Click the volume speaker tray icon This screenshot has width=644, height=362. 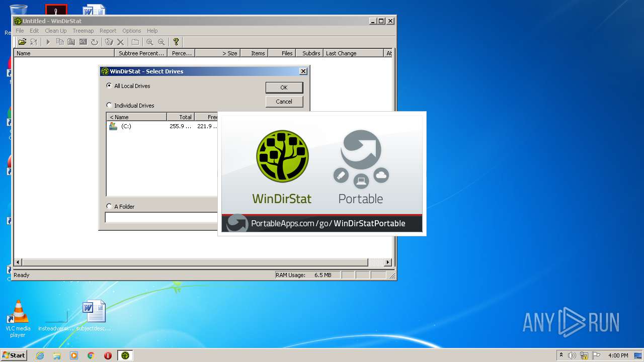(x=572, y=355)
